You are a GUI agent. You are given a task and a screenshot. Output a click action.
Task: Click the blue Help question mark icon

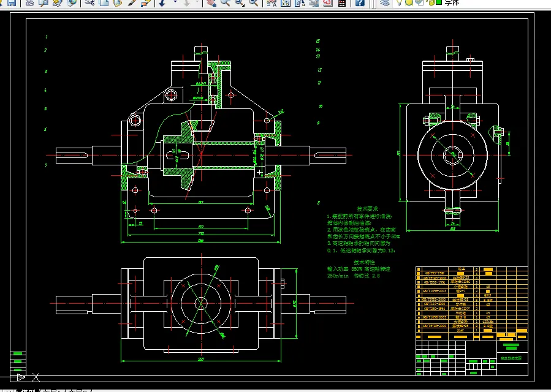coord(360,3)
